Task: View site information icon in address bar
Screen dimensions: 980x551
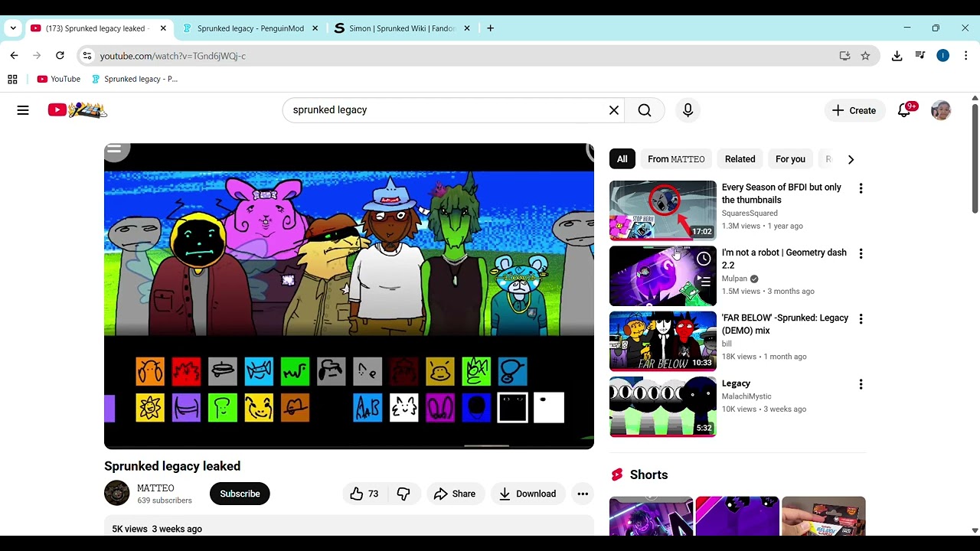Action: click(x=87, y=56)
